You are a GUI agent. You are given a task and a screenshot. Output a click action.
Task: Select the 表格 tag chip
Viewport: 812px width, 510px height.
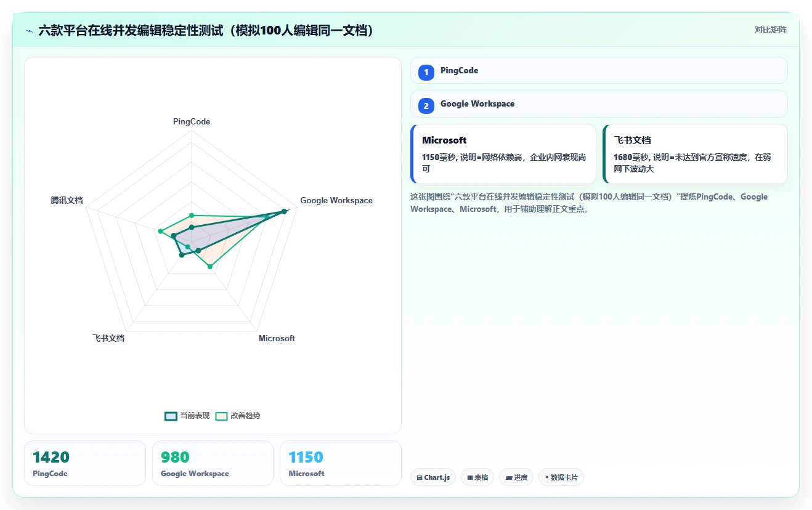[x=477, y=477]
